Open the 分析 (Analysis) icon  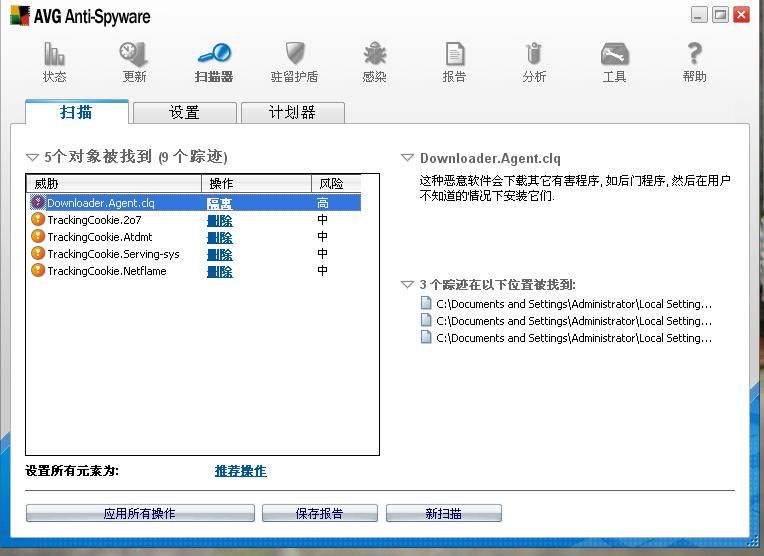pos(534,54)
